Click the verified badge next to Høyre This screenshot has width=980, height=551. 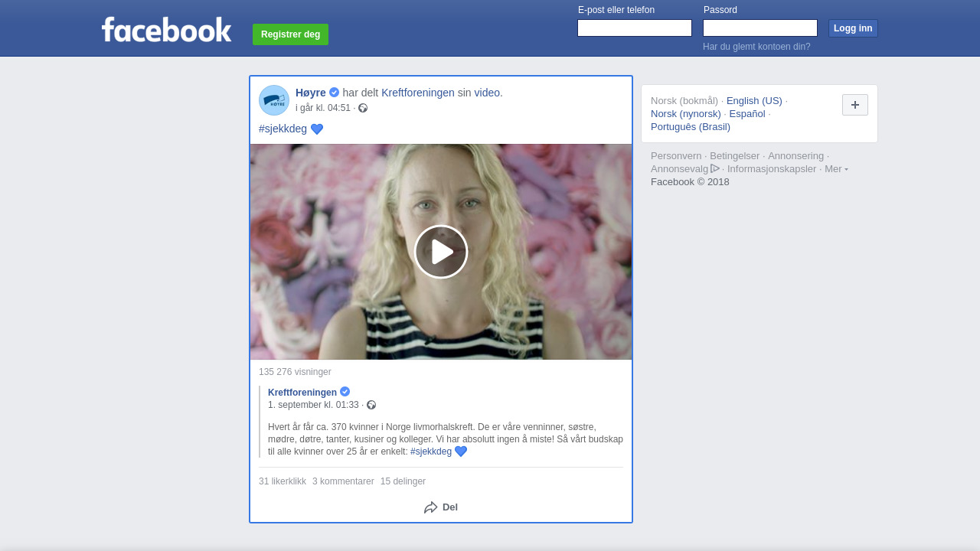click(x=335, y=93)
